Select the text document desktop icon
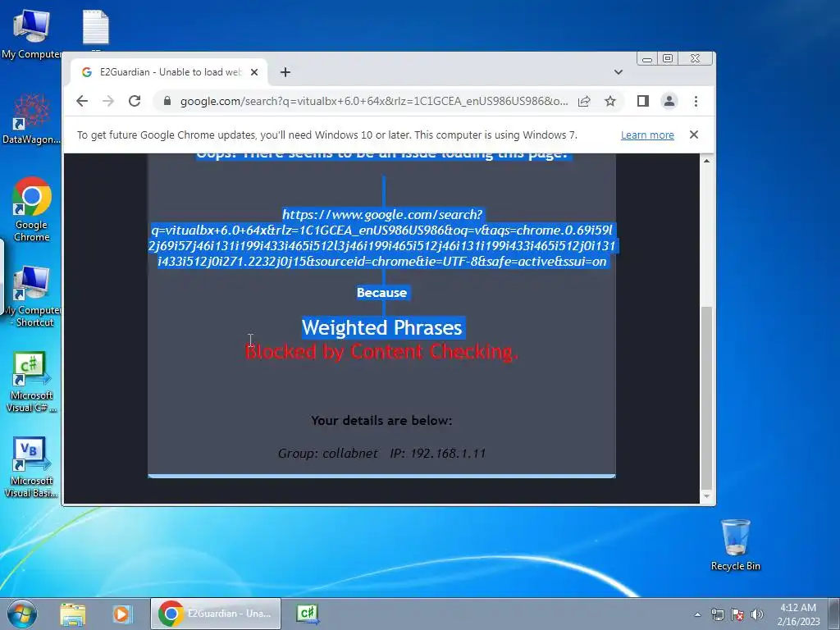Image resolution: width=840 pixels, height=630 pixels. [x=96, y=28]
